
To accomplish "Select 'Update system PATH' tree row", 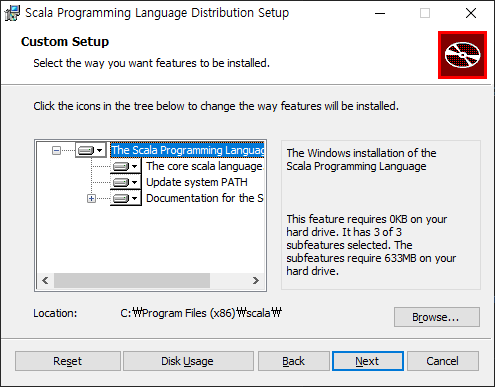I will [x=197, y=182].
